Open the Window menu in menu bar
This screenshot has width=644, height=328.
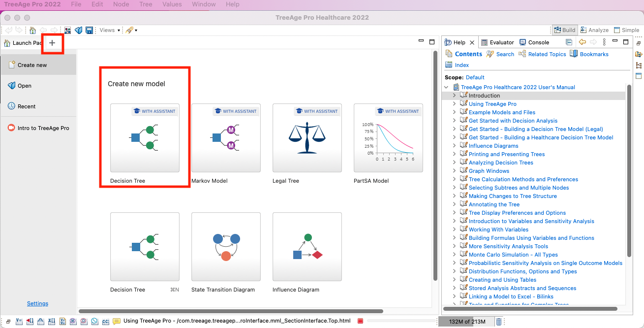click(204, 4)
